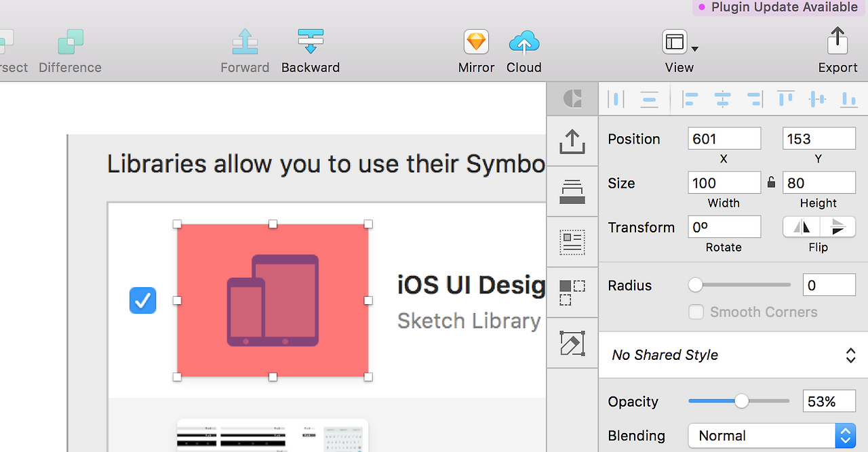This screenshot has width=868, height=452.
Task: Align layer to vertical middle
Action: coord(818,100)
